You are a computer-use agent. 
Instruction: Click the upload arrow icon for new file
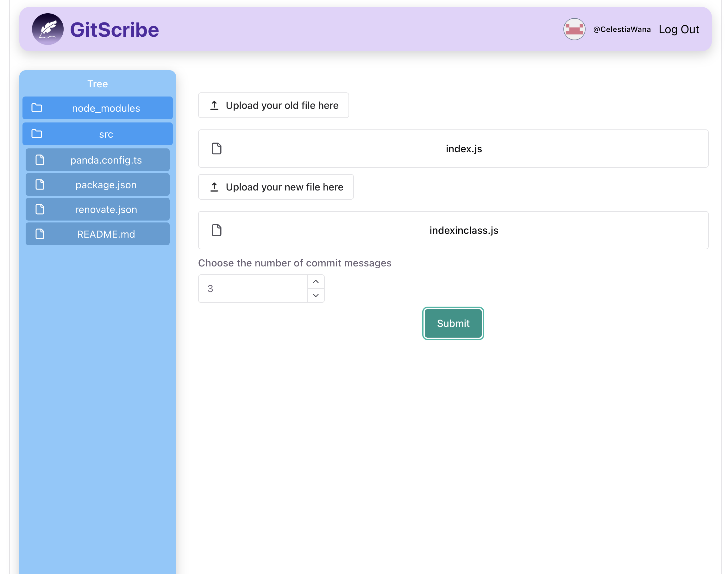[x=214, y=187]
